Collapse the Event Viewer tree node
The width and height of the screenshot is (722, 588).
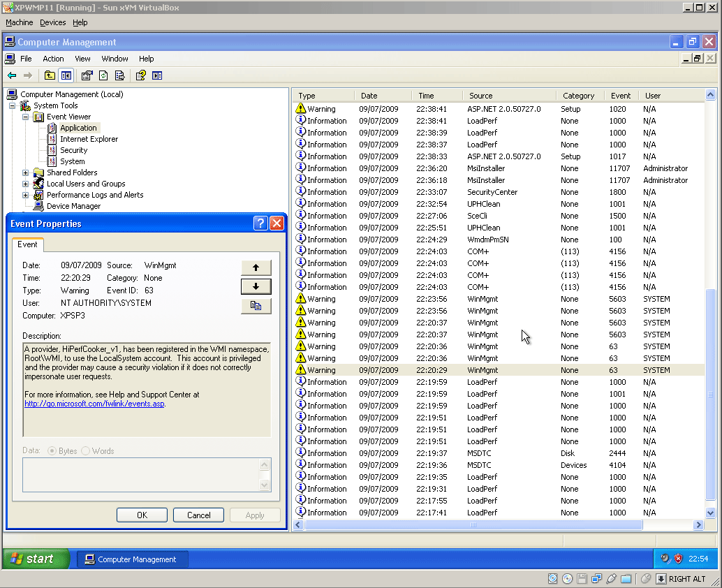26,117
